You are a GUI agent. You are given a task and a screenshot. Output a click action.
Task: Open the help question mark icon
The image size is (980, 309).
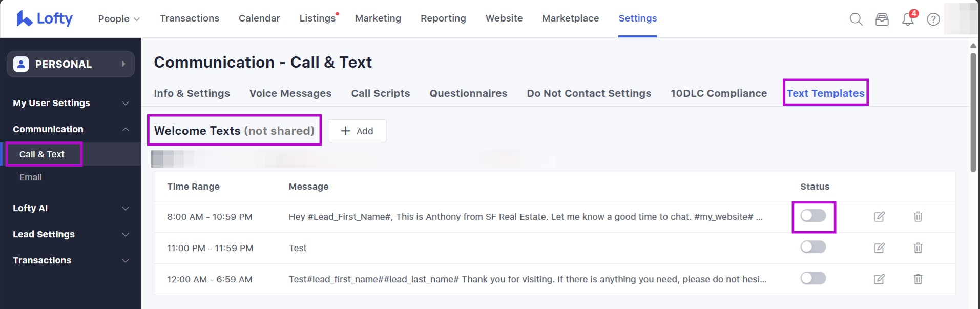pyautogui.click(x=933, y=19)
